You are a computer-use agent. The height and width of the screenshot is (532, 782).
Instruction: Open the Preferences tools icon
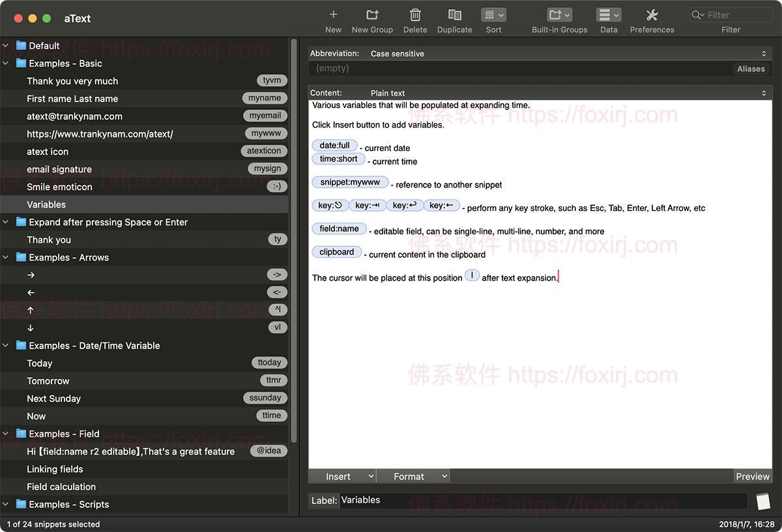tap(652, 15)
